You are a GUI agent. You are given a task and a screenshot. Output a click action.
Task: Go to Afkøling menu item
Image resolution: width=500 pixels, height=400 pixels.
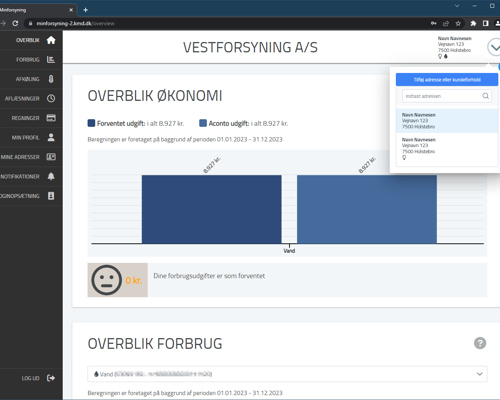coord(28,79)
